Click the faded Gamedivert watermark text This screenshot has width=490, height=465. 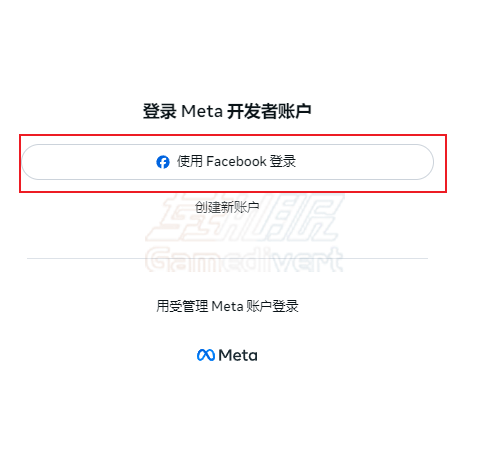tap(244, 260)
